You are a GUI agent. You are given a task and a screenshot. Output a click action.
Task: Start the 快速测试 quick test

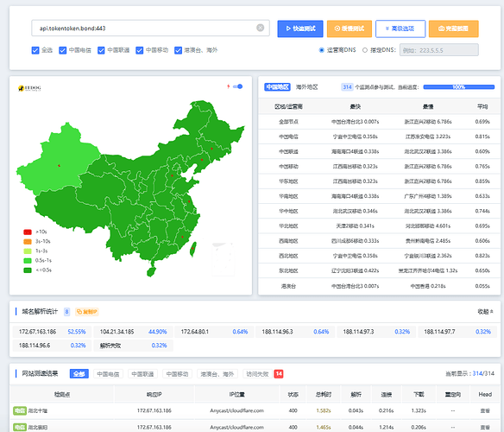point(300,29)
